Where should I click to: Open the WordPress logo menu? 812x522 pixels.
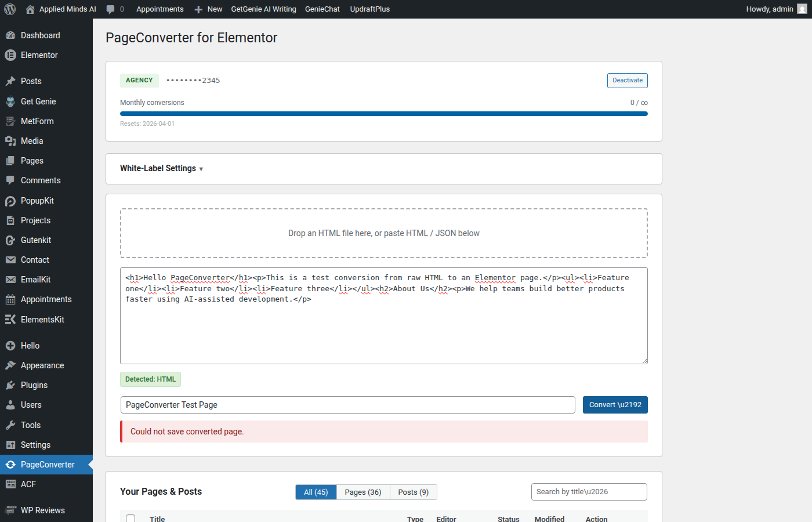(x=10, y=9)
